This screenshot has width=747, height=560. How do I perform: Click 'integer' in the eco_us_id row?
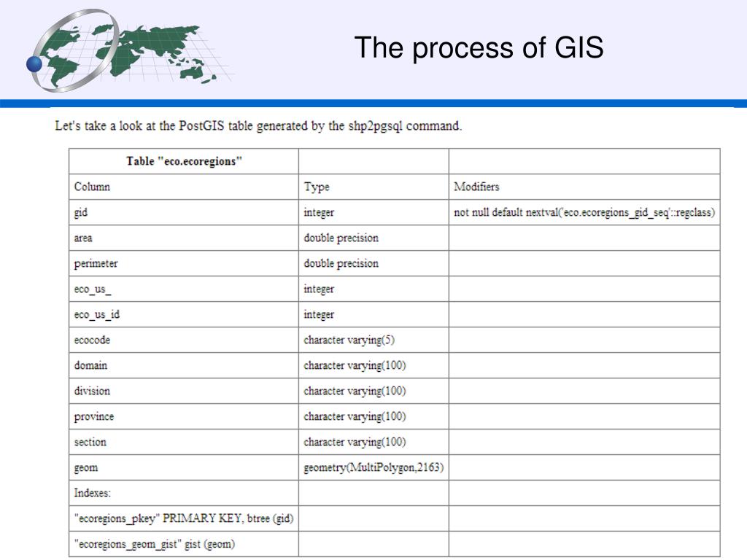click(x=373, y=314)
